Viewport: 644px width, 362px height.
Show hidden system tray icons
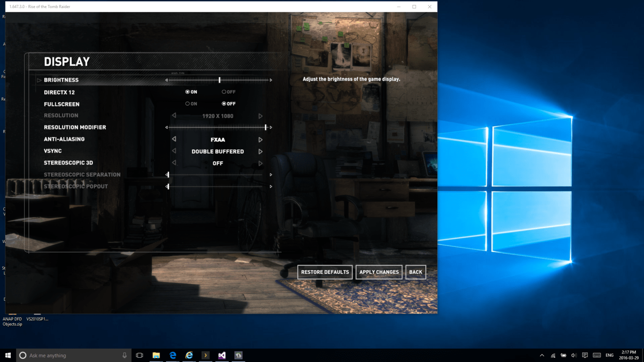542,355
